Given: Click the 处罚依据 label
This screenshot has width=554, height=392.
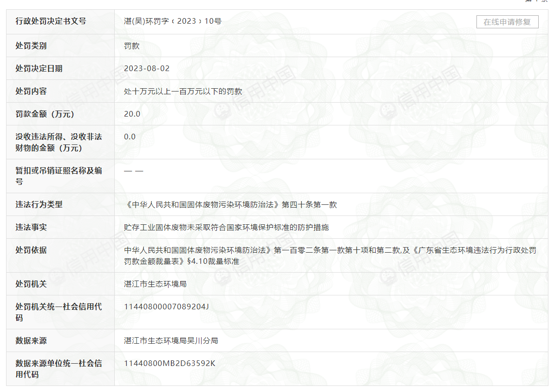Looking at the screenshot, I should click(x=31, y=250).
